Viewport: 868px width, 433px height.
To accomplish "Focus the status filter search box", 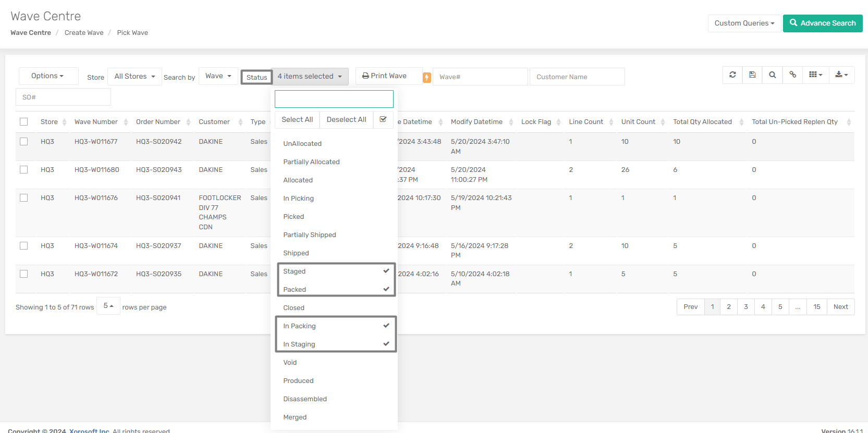I will pyautogui.click(x=334, y=99).
